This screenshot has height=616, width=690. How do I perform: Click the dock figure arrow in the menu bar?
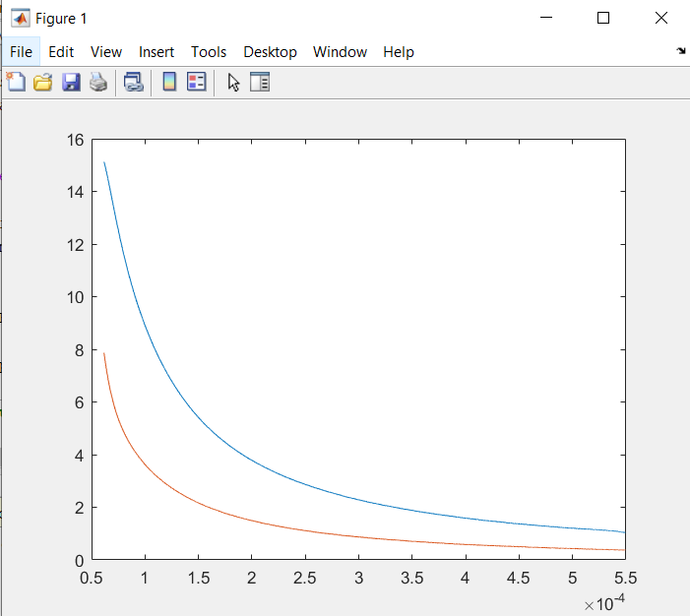681,51
